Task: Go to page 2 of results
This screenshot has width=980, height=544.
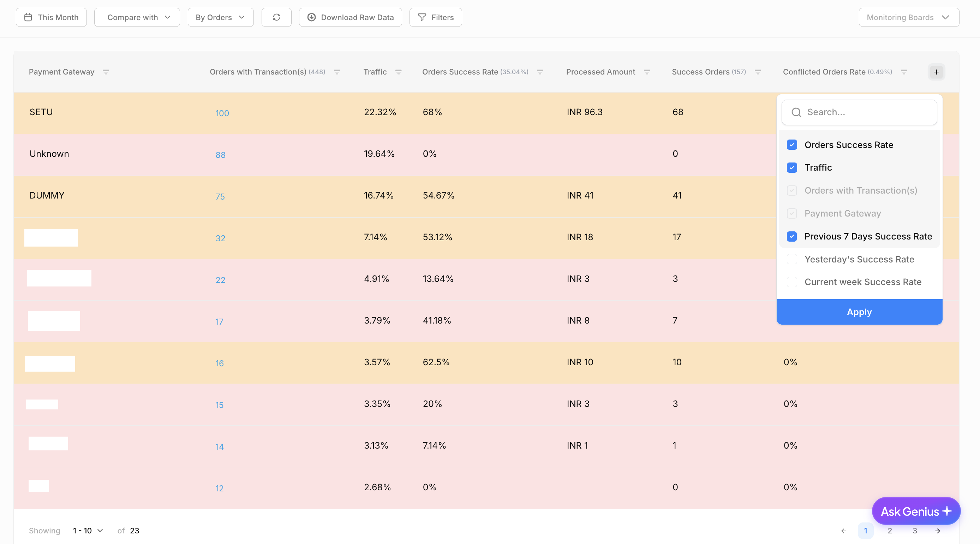Action: [x=890, y=531]
